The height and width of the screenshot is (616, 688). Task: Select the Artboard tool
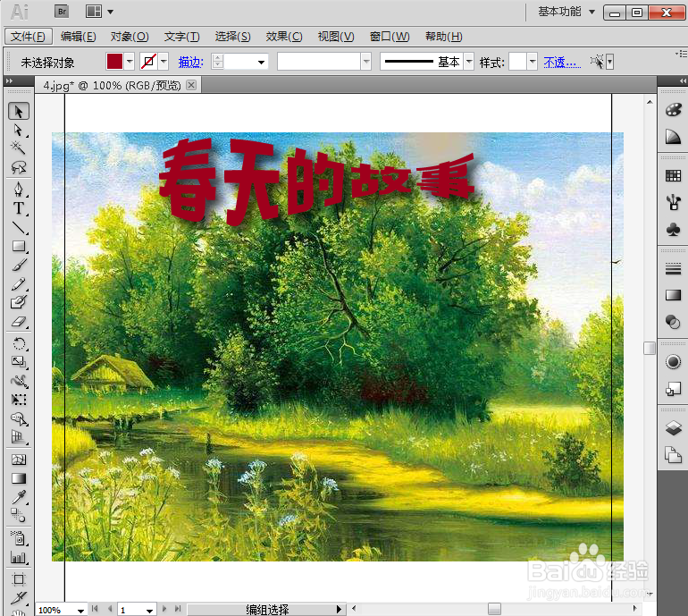19,579
